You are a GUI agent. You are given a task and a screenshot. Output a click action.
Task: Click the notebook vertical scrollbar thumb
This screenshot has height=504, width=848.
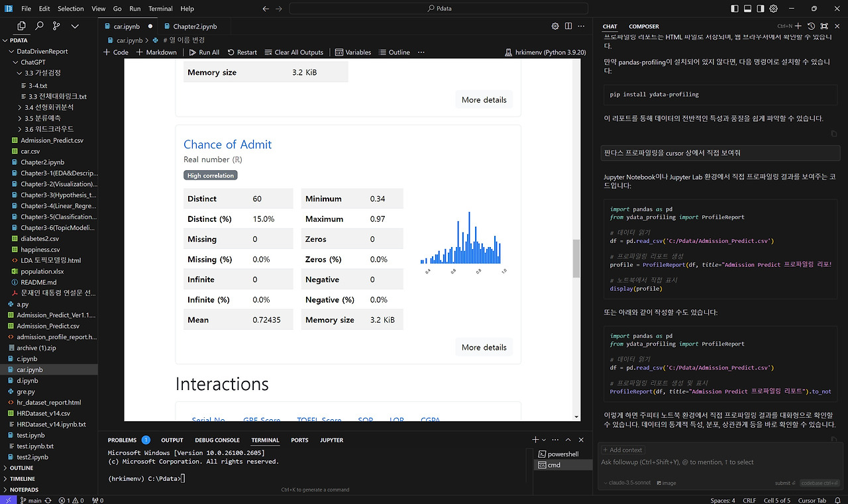coord(576,258)
